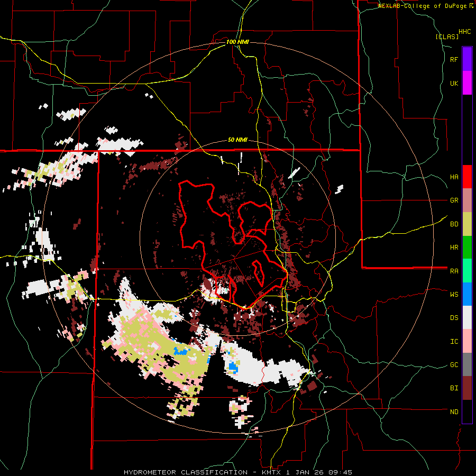Select the olive BD big drops swatch
The image size is (476, 476).
(467, 224)
